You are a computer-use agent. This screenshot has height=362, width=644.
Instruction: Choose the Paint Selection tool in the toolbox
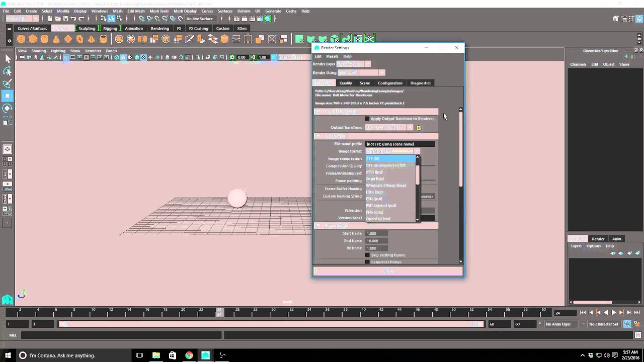coord(8,83)
